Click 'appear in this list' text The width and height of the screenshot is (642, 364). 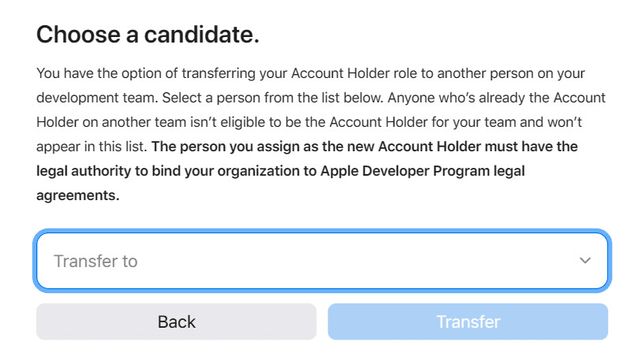click(89, 147)
